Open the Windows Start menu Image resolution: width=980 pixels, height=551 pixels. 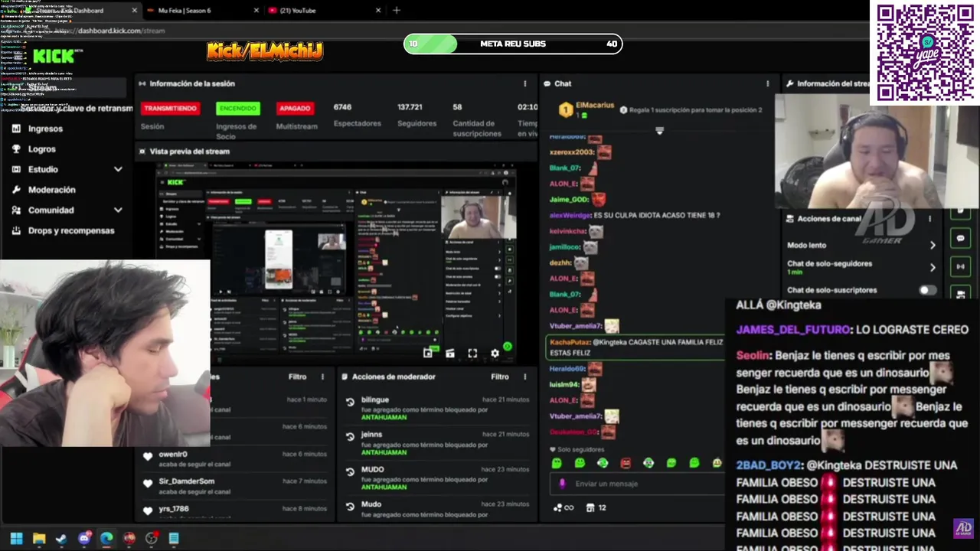[x=16, y=539]
